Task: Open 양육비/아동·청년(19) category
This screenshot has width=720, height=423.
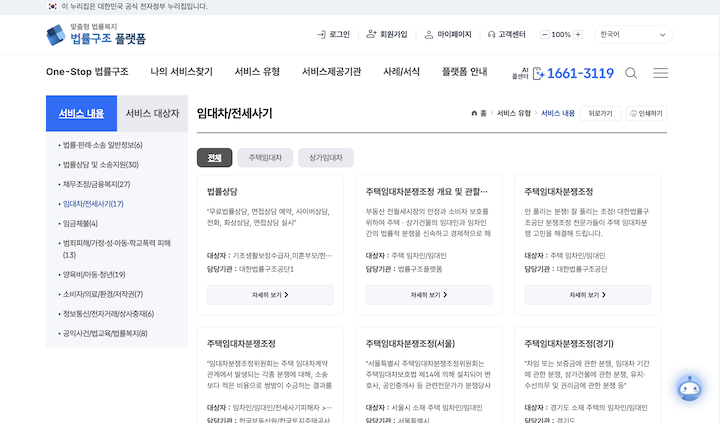Action: [x=94, y=275]
